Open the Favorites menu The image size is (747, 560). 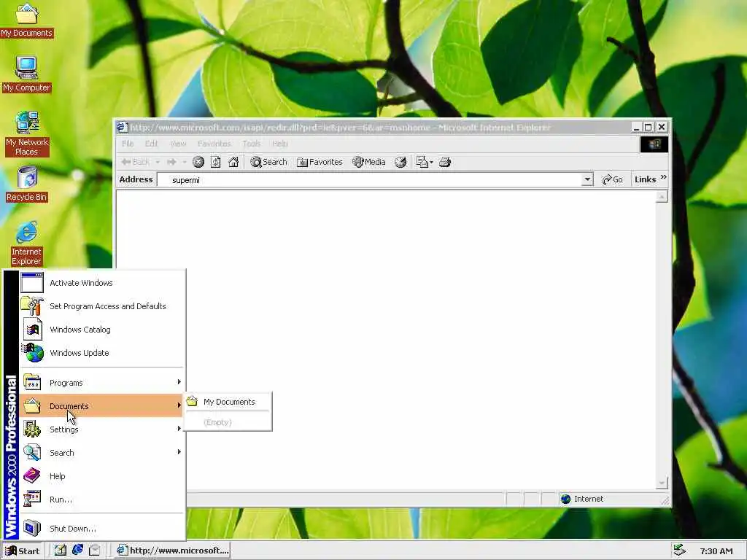(214, 144)
